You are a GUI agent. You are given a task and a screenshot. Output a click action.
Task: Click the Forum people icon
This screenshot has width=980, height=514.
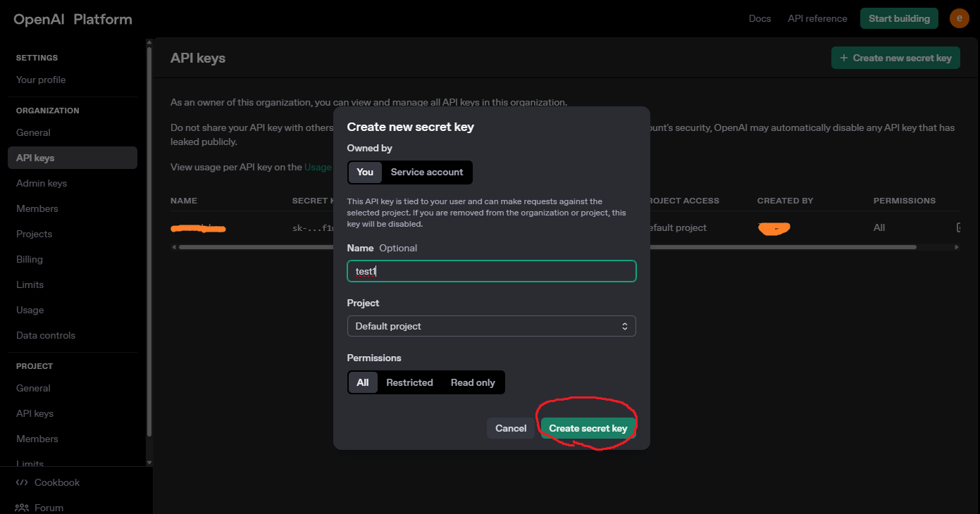(22, 508)
